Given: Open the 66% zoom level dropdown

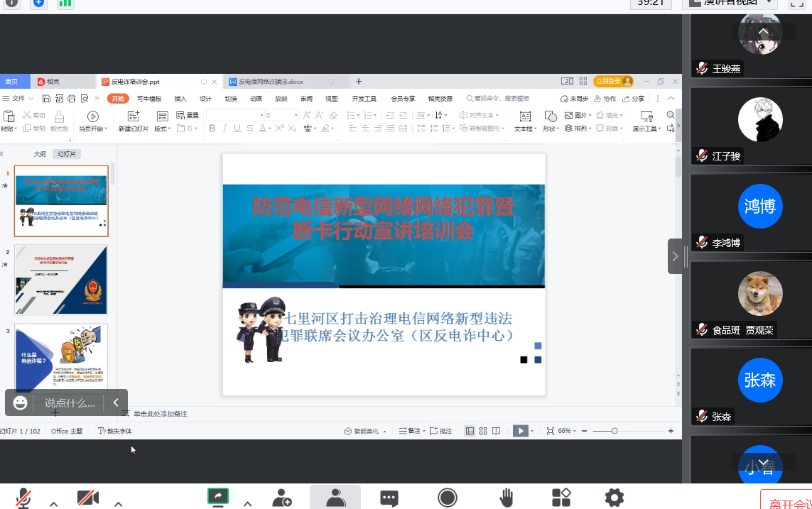Looking at the screenshot, I should tap(567, 431).
